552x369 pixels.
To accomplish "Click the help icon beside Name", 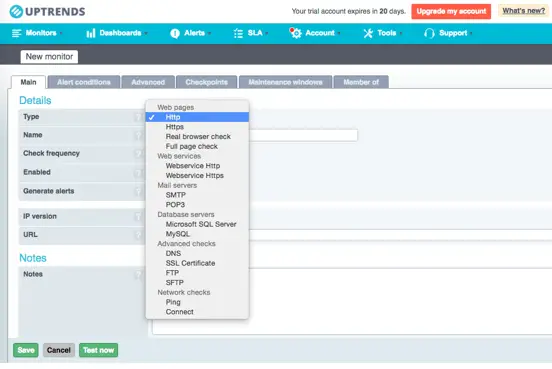I will [x=138, y=135].
